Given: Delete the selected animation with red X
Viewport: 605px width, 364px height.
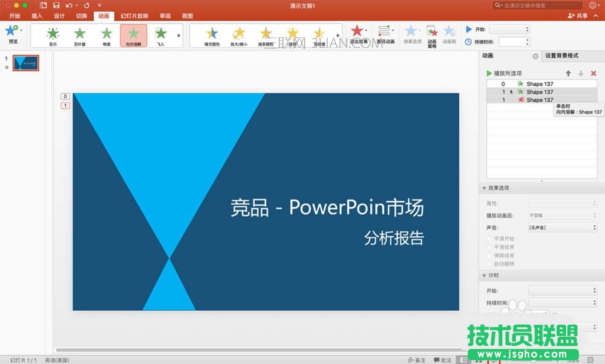Looking at the screenshot, I should click(x=594, y=73).
